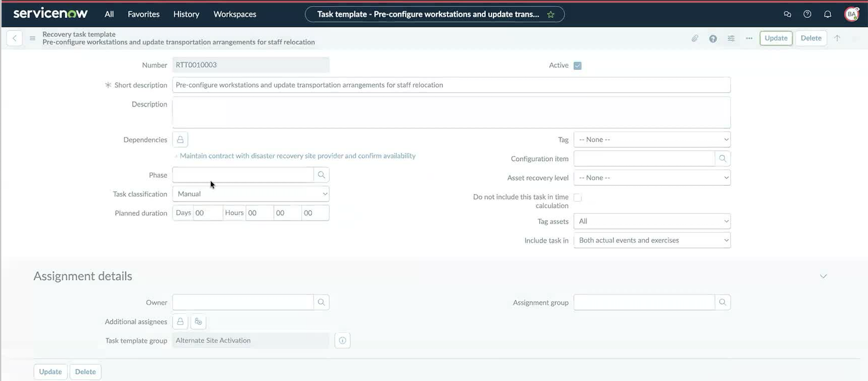Screen dimensions: 868x381
Task: Unlock the Additional assignees field
Action: click(x=180, y=321)
